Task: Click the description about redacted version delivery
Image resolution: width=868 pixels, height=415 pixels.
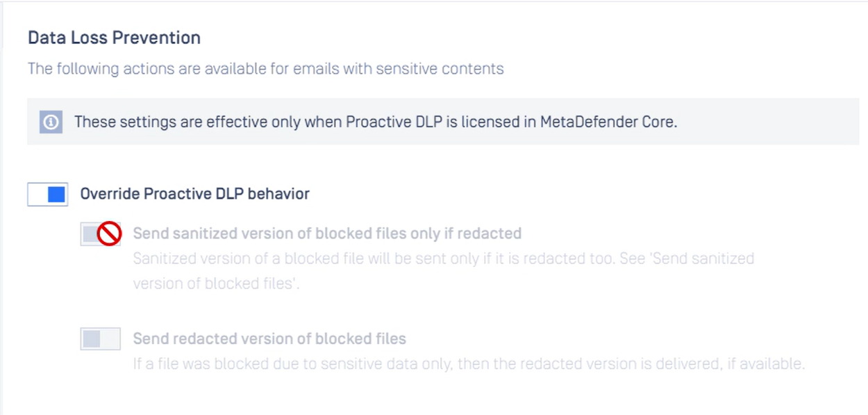Action: [469, 364]
